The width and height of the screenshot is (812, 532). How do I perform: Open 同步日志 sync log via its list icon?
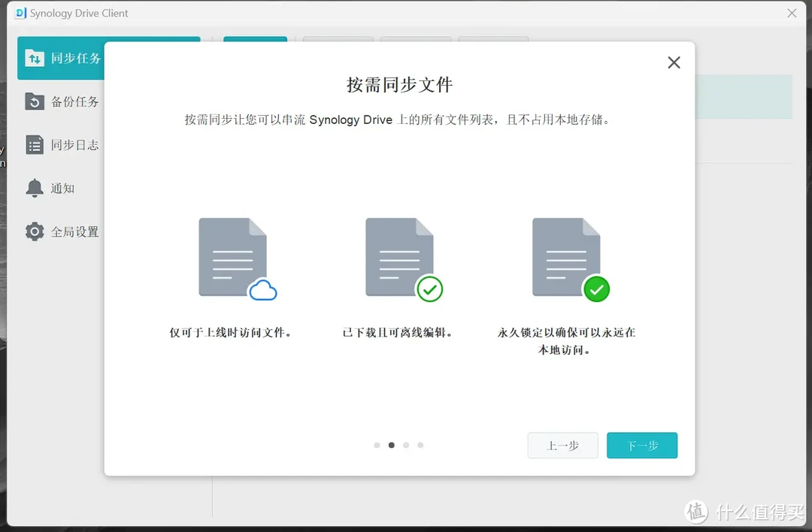(34, 144)
